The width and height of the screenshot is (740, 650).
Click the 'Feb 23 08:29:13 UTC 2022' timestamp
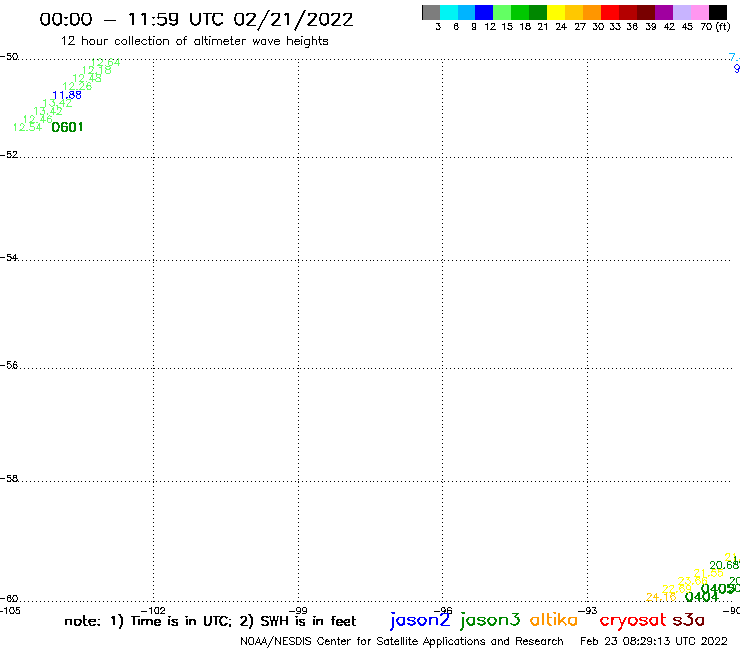654,641
